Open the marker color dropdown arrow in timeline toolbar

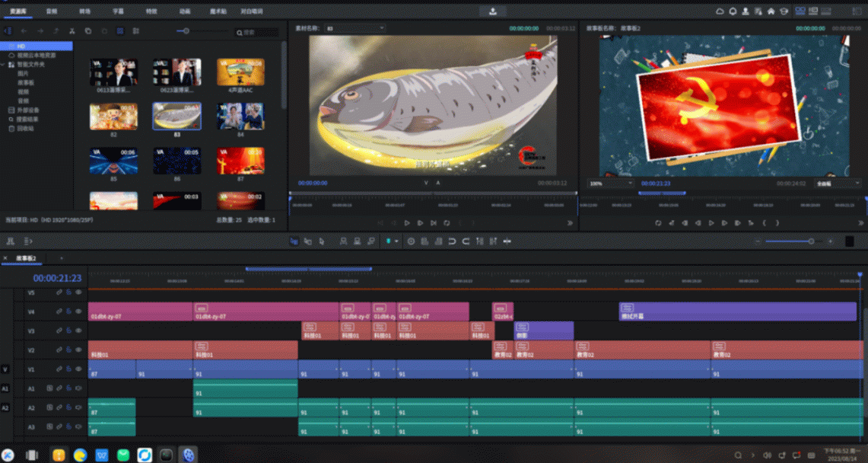tap(396, 241)
